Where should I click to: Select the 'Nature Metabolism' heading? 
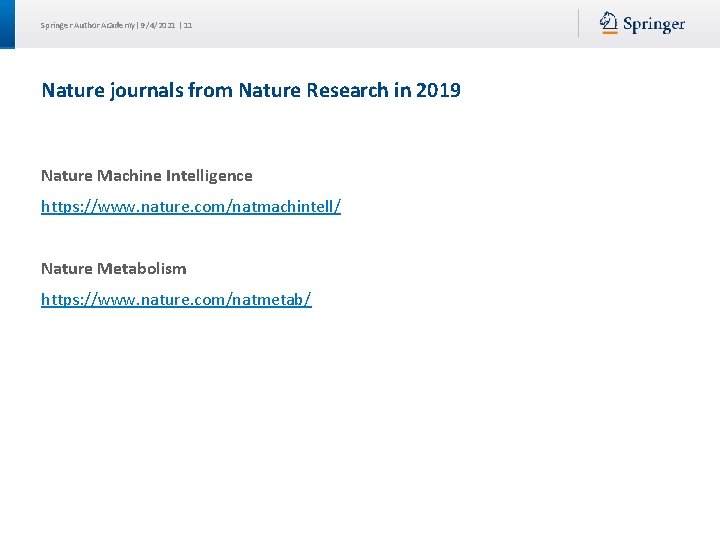114,269
